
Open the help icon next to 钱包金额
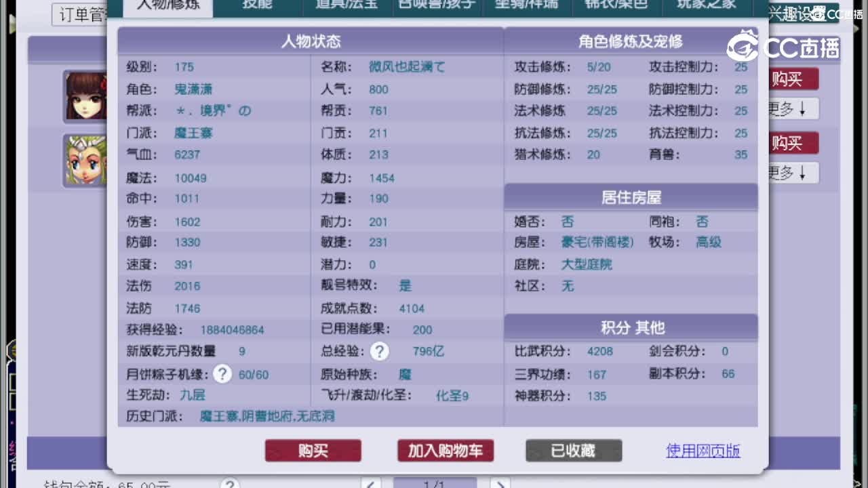(x=231, y=484)
